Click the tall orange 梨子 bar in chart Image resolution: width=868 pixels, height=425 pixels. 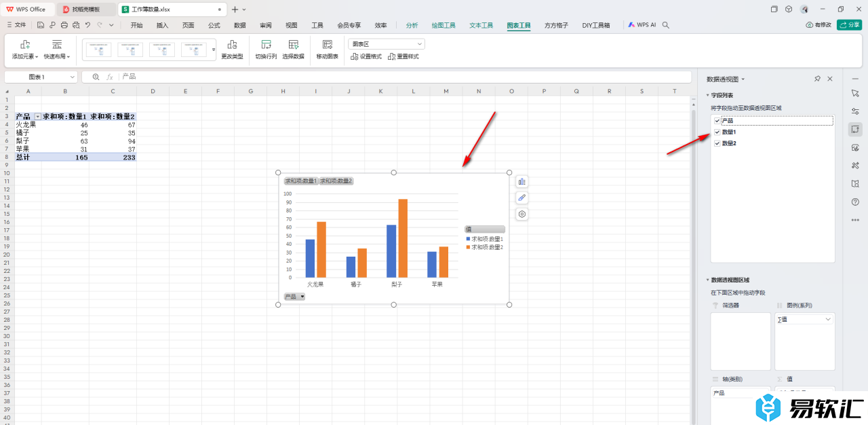(403, 238)
